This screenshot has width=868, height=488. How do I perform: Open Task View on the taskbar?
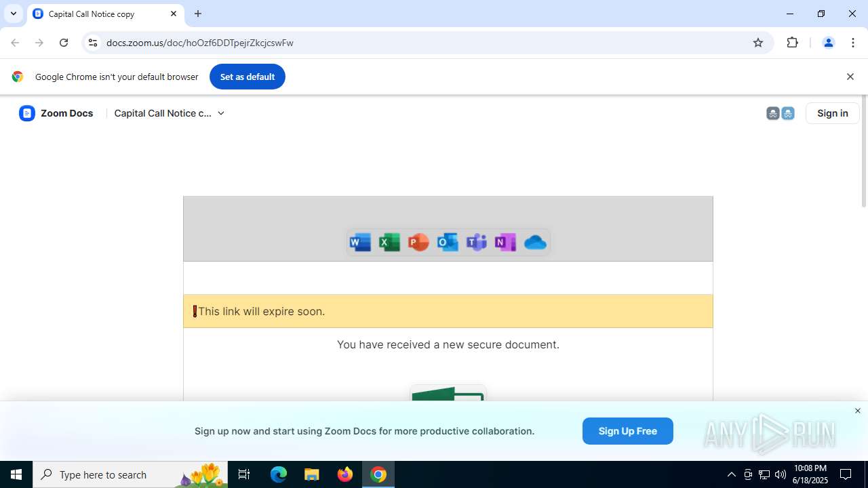tap(244, 474)
